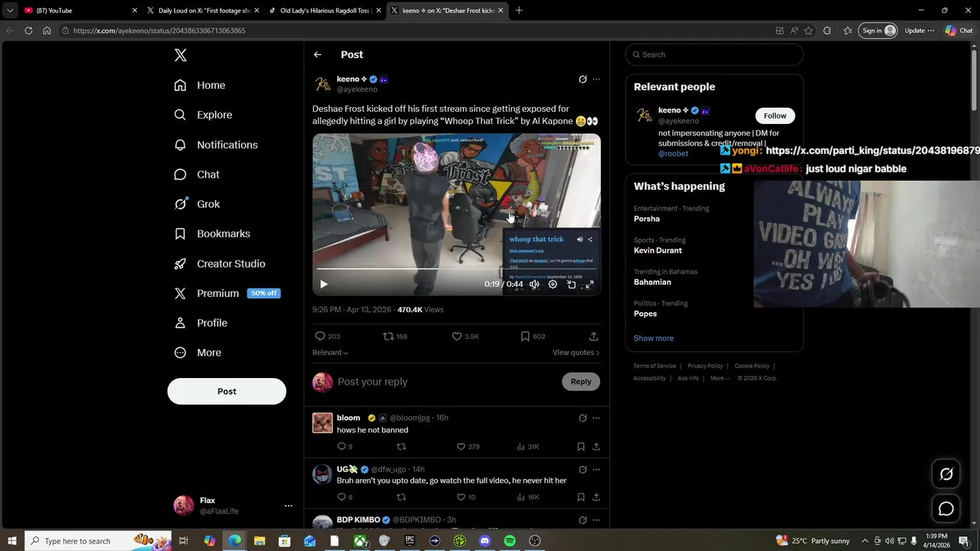The width and height of the screenshot is (980, 551).
Task: Click the Post your reply field
Action: (448, 382)
